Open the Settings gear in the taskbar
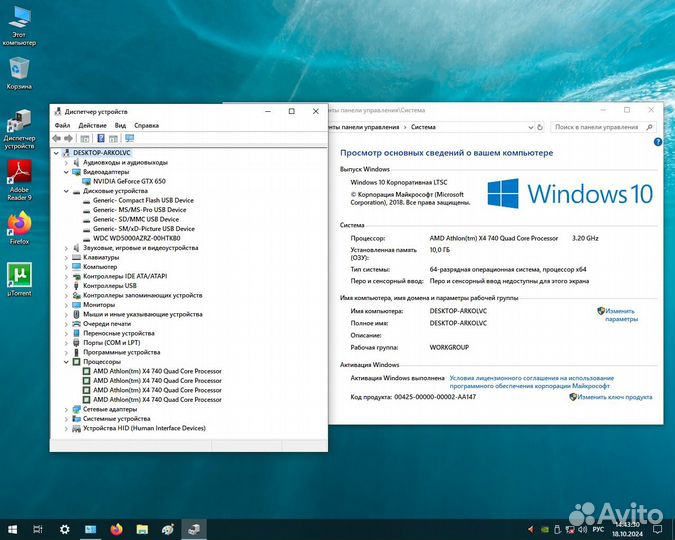Viewport: 675px width, 540px height. 65,528
